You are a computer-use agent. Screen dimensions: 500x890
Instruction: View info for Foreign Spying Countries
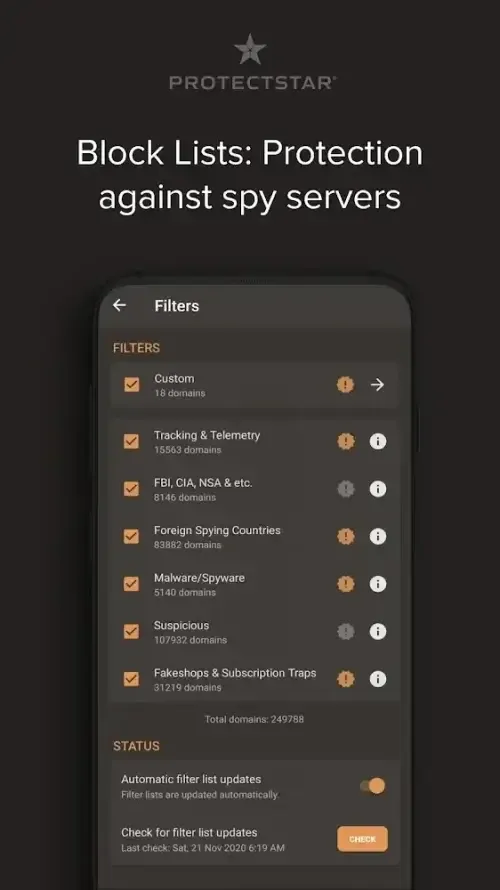point(378,536)
